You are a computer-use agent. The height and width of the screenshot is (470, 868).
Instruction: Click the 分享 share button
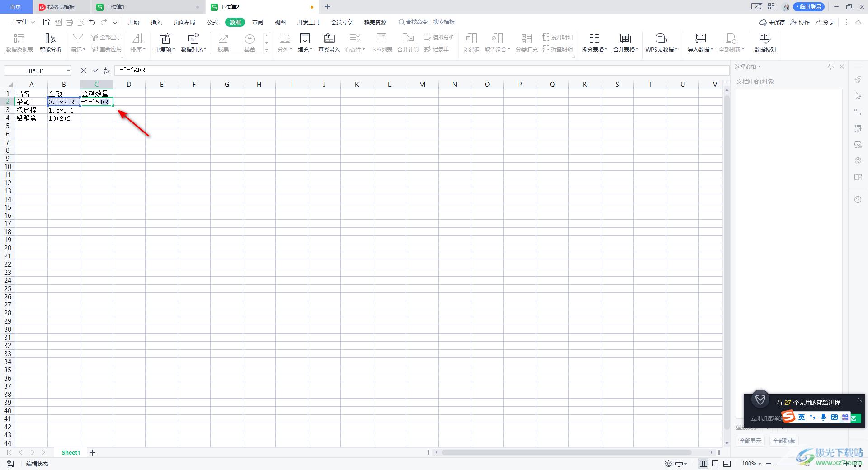click(x=824, y=22)
